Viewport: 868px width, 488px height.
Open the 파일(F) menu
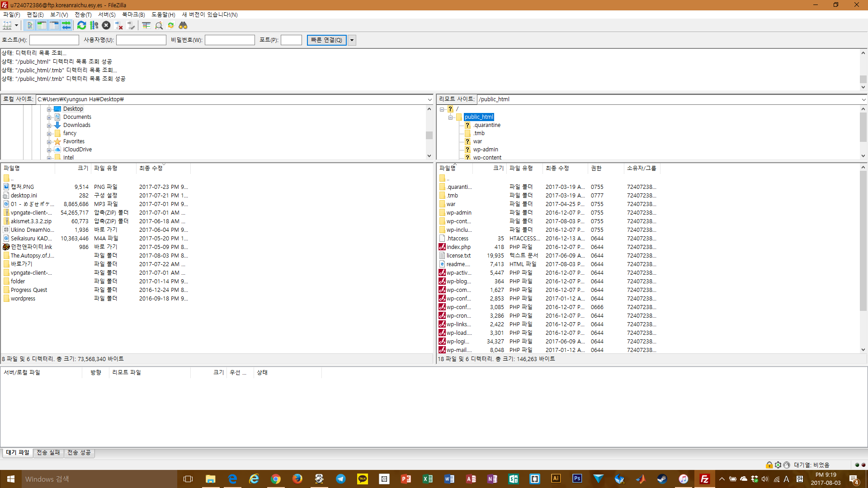(x=12, y=14)
